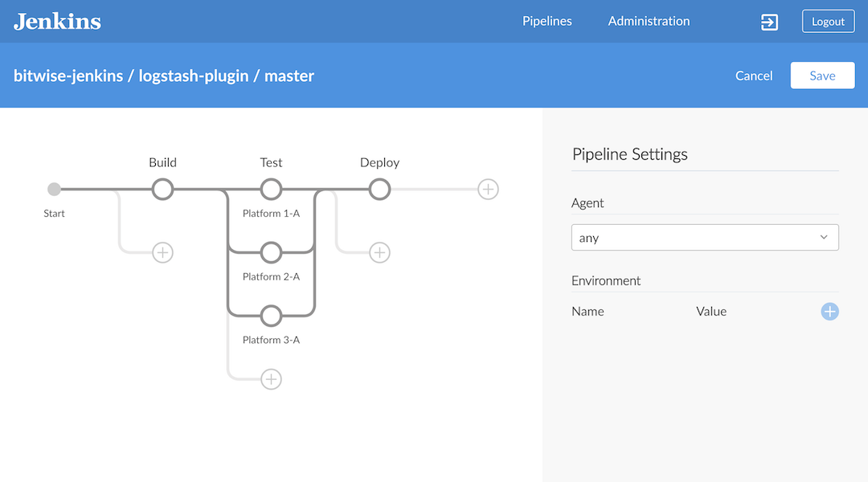868x482 pixels.
Task: Cancel pipeline editing
Action: coord(753,76)
